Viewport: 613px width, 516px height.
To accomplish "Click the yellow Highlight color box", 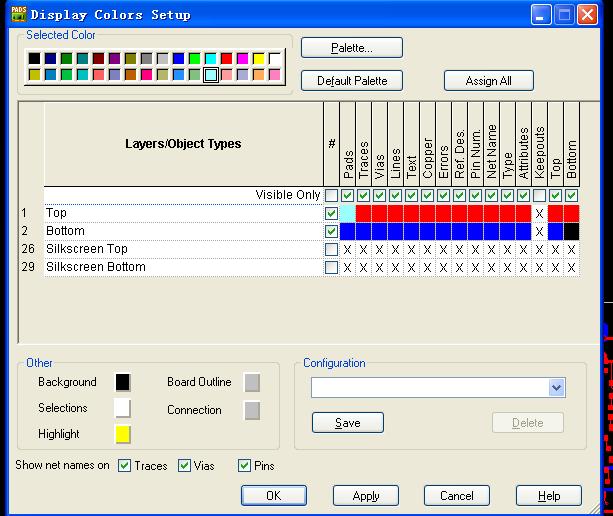I will 123,434.
